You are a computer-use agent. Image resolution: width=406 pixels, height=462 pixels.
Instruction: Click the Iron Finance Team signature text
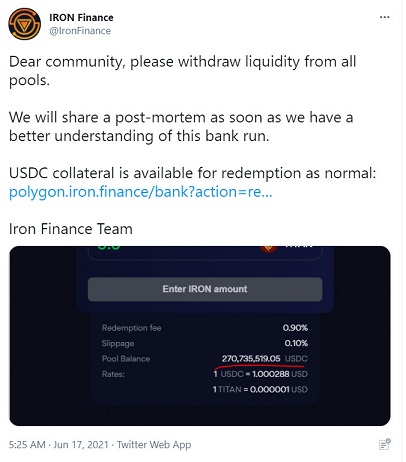[x=71, y=229]
